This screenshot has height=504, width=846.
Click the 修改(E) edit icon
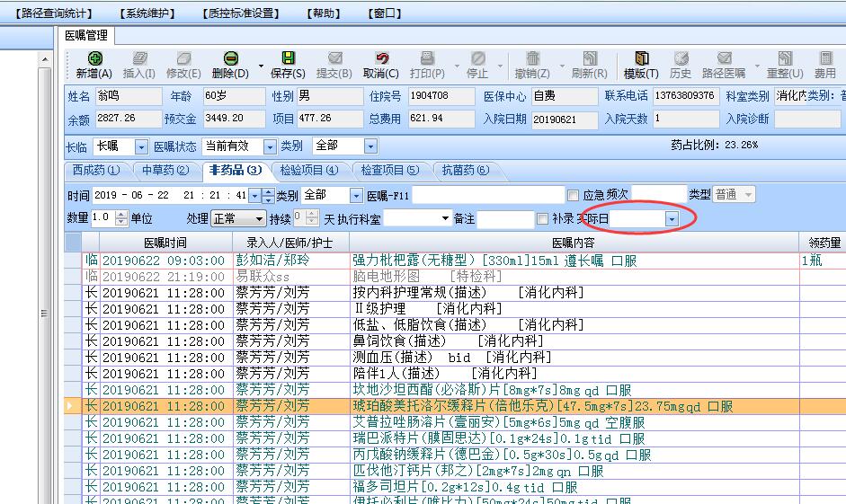183,58
